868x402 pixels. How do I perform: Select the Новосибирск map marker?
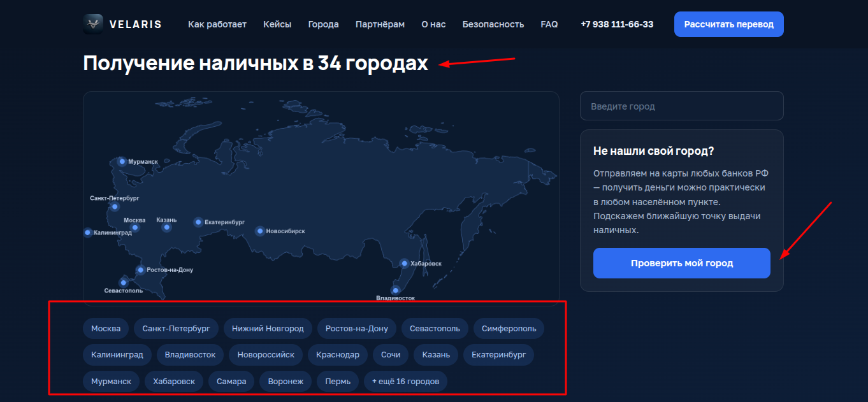(259, 231)
